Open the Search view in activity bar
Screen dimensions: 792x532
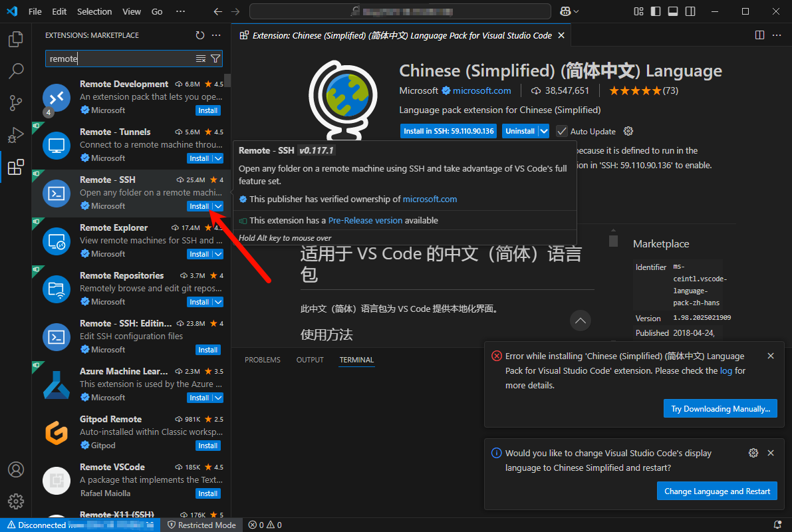[16, 70]
